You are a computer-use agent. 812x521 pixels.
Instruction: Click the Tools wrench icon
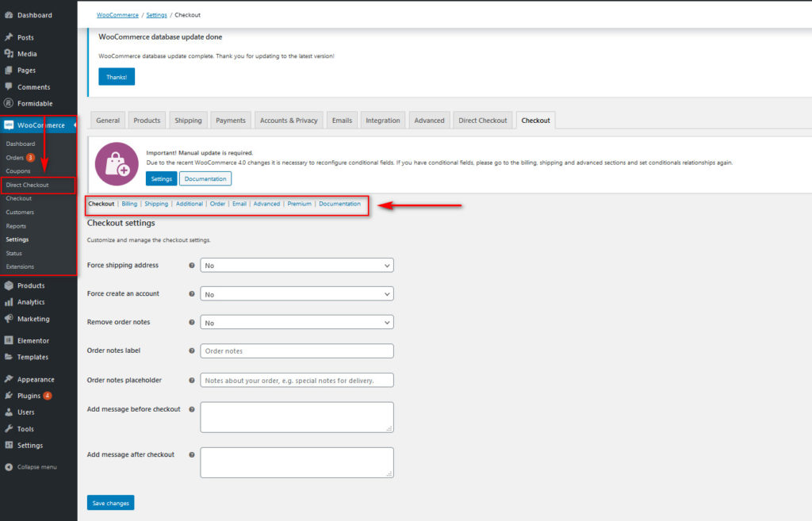tap(9, 429)
